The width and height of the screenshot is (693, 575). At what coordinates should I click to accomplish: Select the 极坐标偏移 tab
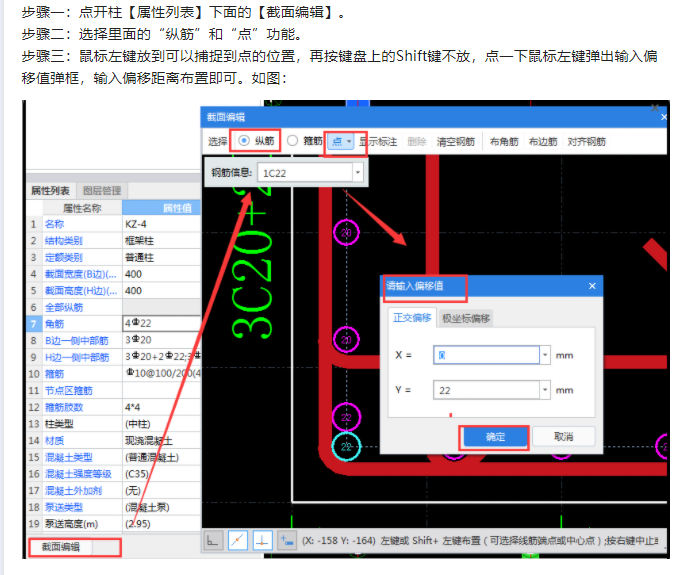point(466,319)
